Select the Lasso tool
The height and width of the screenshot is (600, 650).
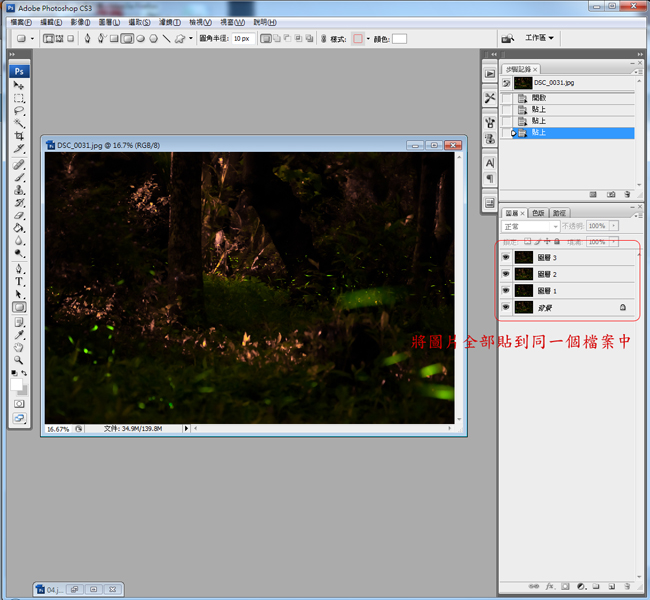click(x=19, y=111)
